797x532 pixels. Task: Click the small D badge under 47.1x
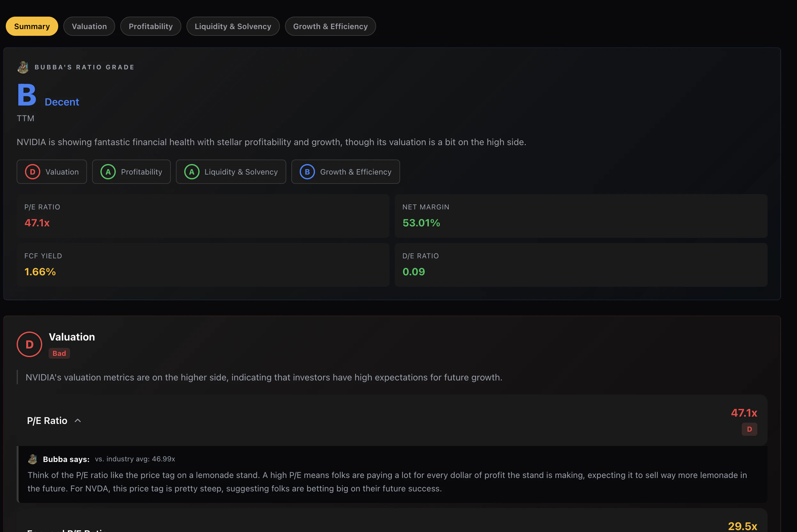[749, 429]
